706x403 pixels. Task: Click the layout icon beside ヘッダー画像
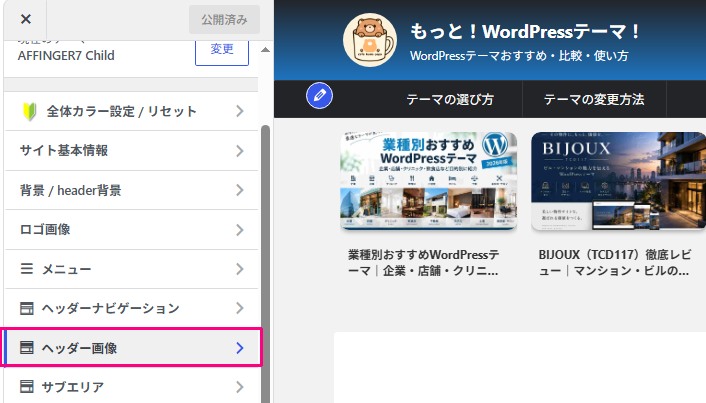coord(27,348)
